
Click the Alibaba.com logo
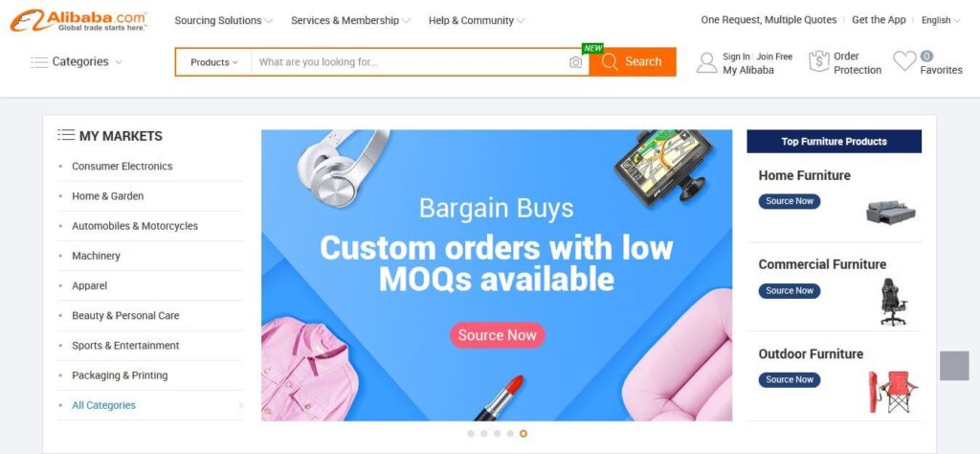78,21
